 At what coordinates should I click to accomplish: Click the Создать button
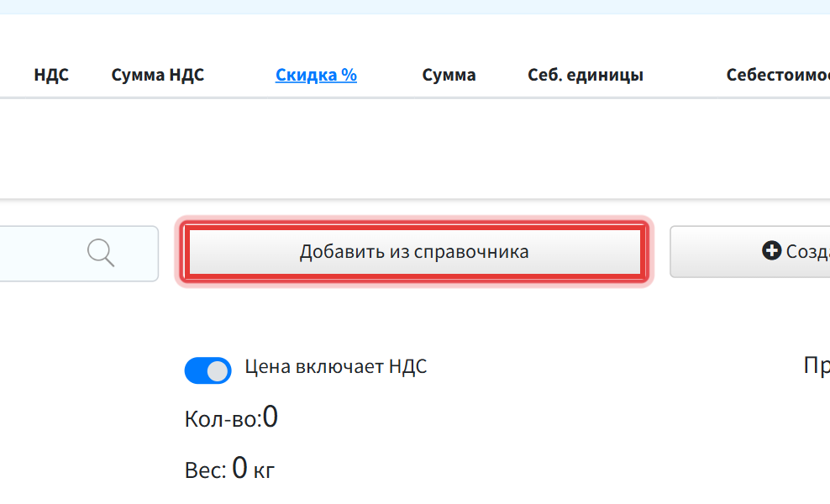(750, 251)
